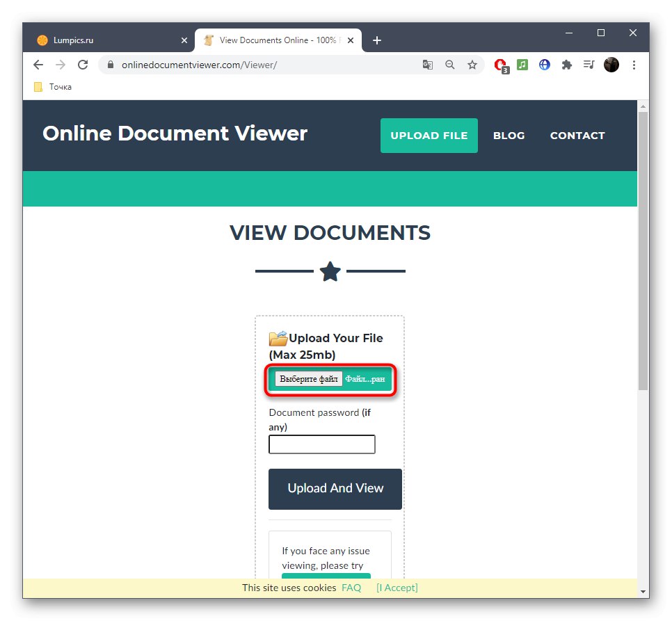672x621 pixels.
Task: Switch to the Lumpics.ru tab
Action: (x=111, y=40)
